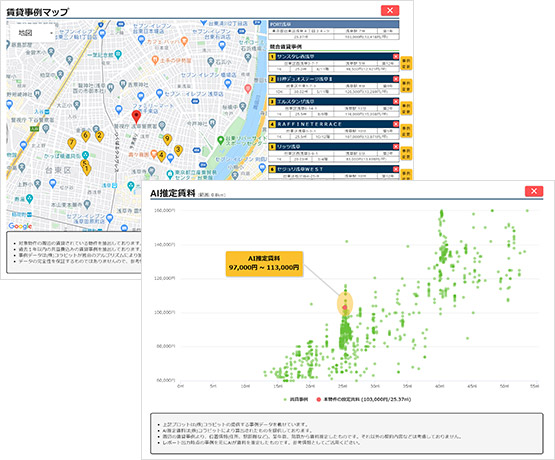This screenshot has height=460, width=555.
Task: Select yellow map marker number 1
Action: point(86,170)
